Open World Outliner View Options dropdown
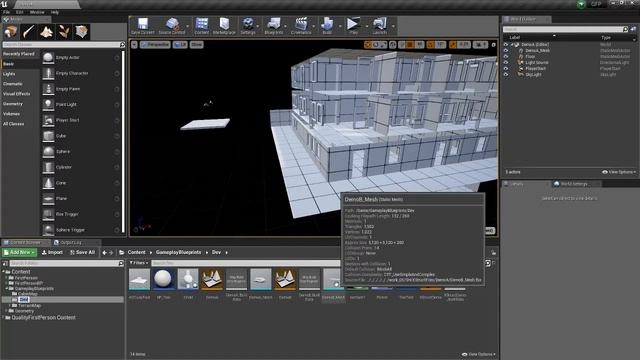The width and height of the screenshot is (640, 360). pos(619,172)
